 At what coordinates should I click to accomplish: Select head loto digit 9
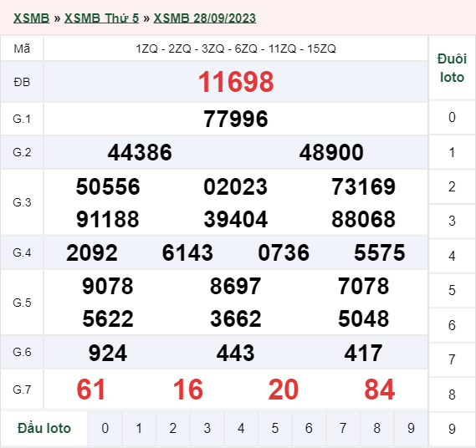pos(411,428)
